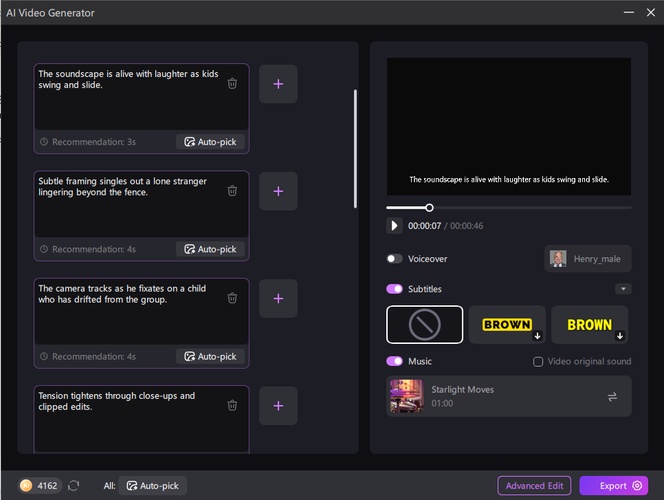Click the refresh credits icon beside 4162
Image resolution: width=664 pixels, height=500 pixels.
(73, 486)
